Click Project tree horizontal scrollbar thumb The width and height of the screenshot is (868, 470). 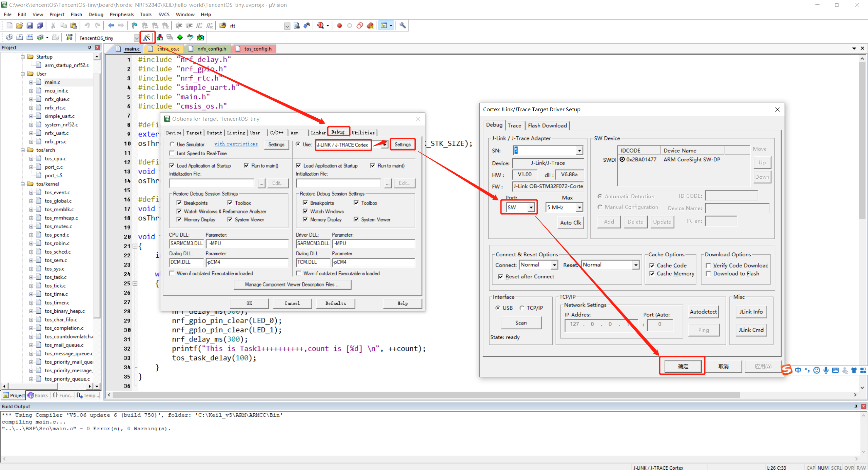(33, 386)
